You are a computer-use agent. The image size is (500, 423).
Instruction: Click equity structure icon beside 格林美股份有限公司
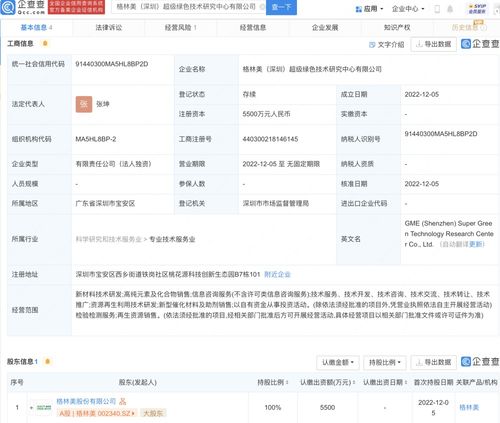(123, 401)
